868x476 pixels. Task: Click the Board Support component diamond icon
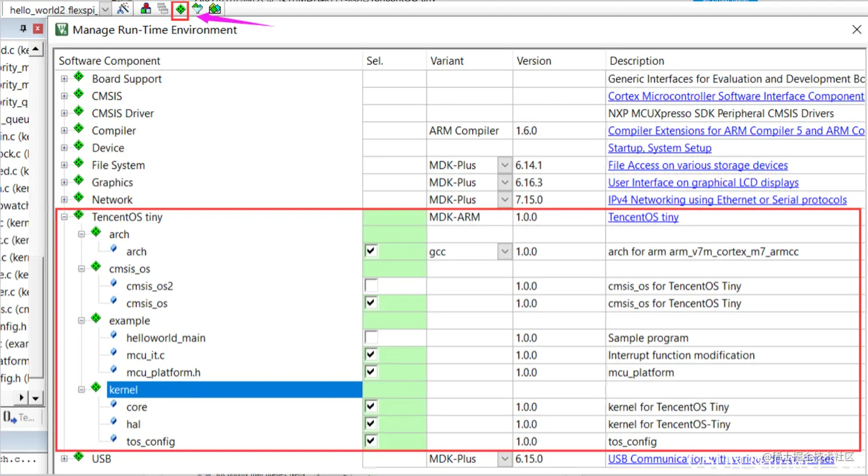pyautogui.click(x=79, y=77)
